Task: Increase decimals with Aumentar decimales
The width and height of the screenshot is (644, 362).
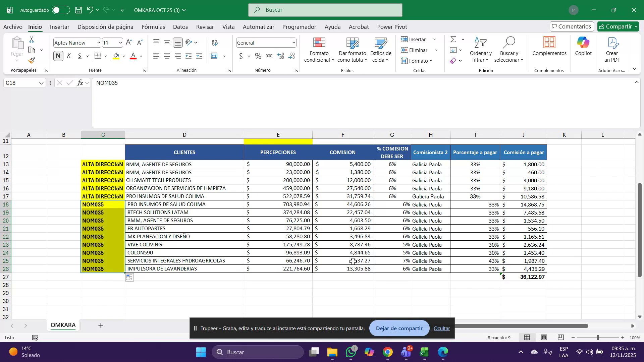Action: pyautogui.click(x=281, y=56)
